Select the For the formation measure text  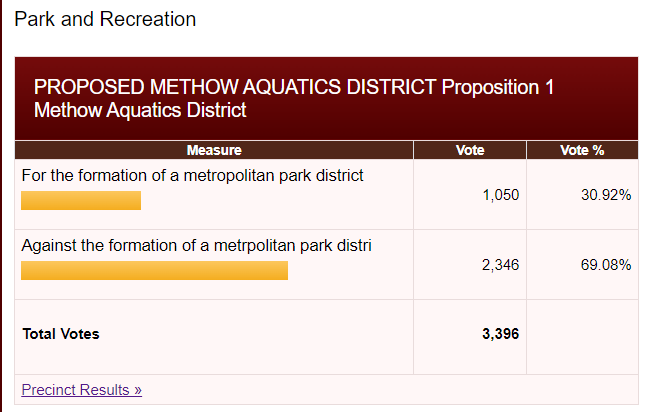[192, 176]
